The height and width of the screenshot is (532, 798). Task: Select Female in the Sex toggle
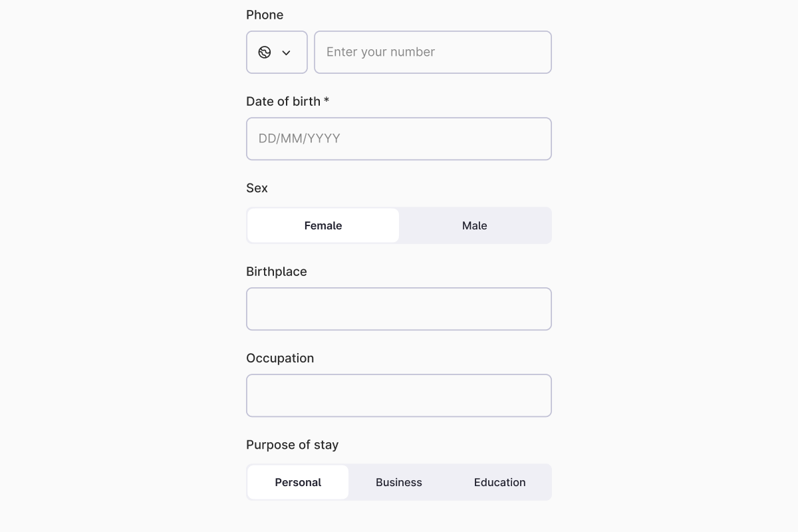pyautogui.click(x=323, y=225)
